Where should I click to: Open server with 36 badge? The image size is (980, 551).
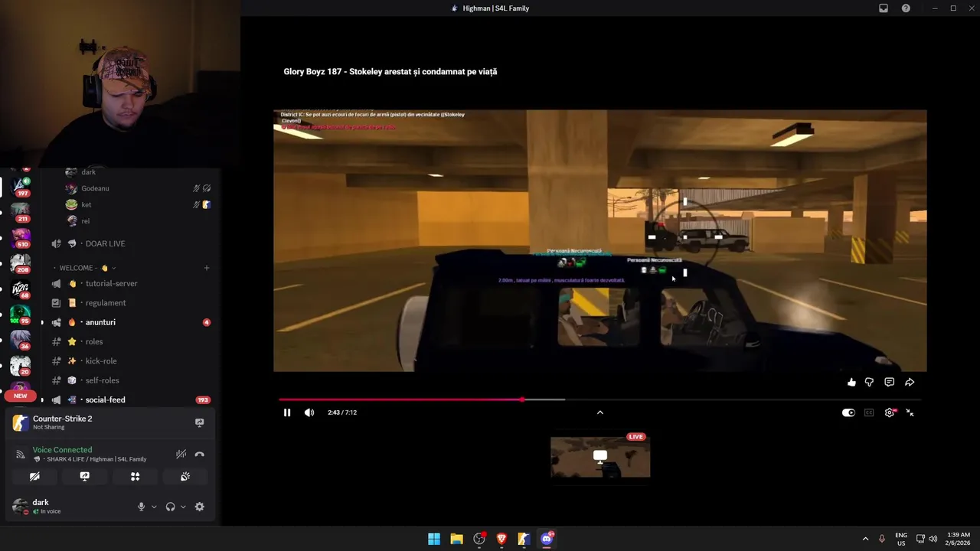[x=21, y=340]
